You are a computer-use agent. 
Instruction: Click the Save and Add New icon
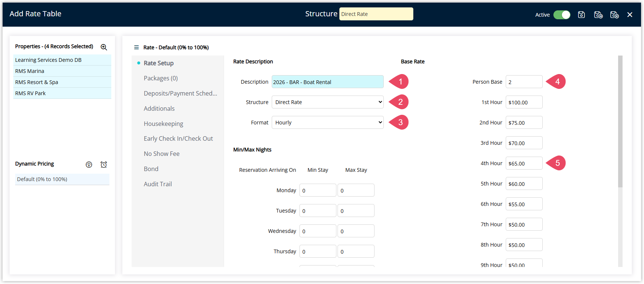tap(598, 15)
